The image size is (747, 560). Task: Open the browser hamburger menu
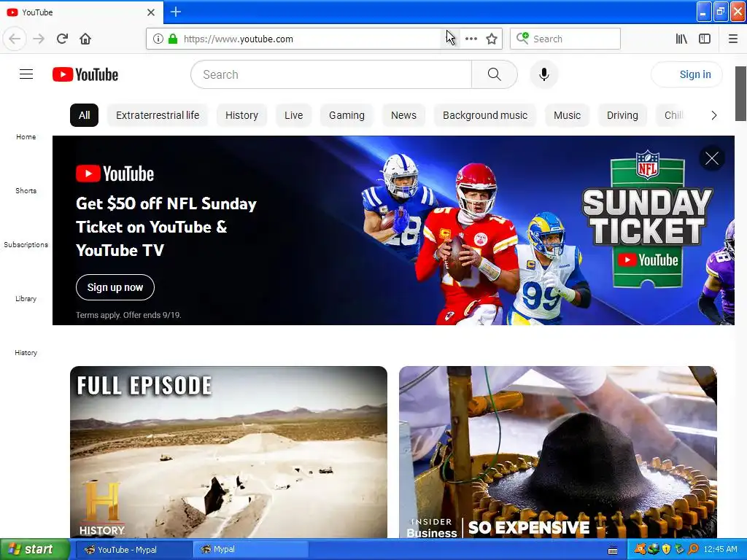732,39
